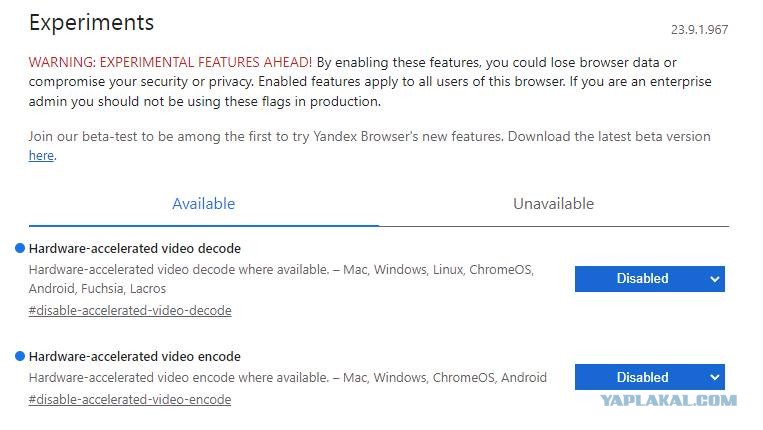Switch to the Unavailable tab
763x430 pixels.
[x=554, y=204]
